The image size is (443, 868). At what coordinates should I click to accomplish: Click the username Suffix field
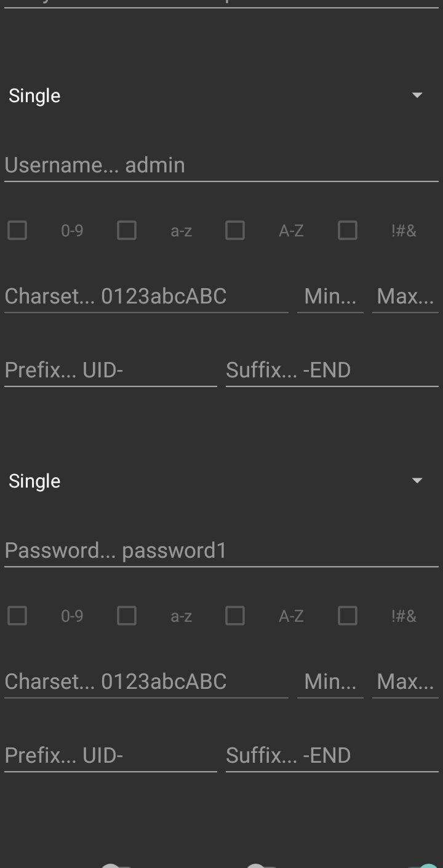pyautogui.click(x=332, y=371)
